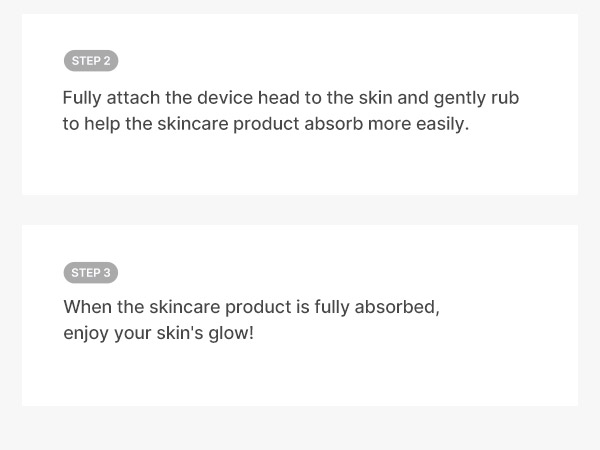Click the STEP 3 badge
Screen dimensions: 600x450
(x=91, y=273)
